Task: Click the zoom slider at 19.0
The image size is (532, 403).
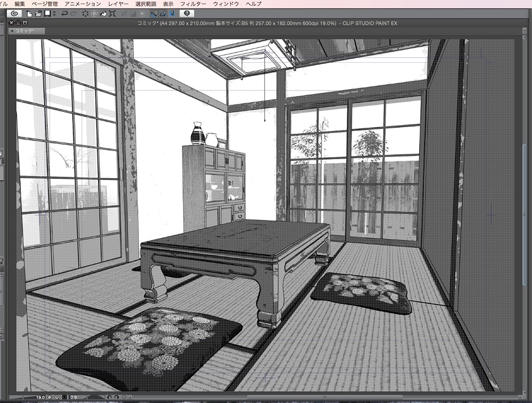Action: [x=27, y=397]
